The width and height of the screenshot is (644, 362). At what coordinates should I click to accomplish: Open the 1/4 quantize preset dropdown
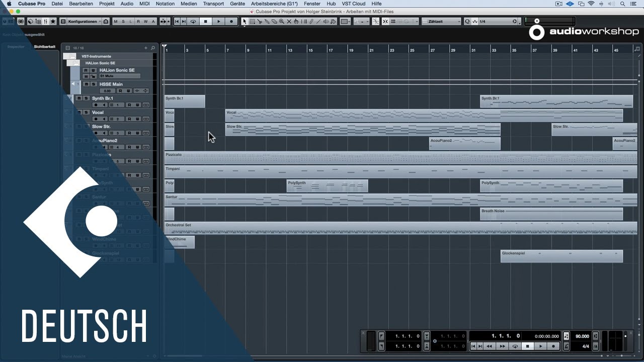click(499, 22)
